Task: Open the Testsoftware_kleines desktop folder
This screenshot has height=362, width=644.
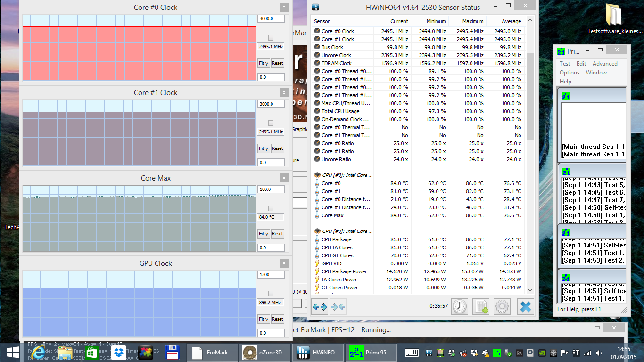Action: [614, 20]
